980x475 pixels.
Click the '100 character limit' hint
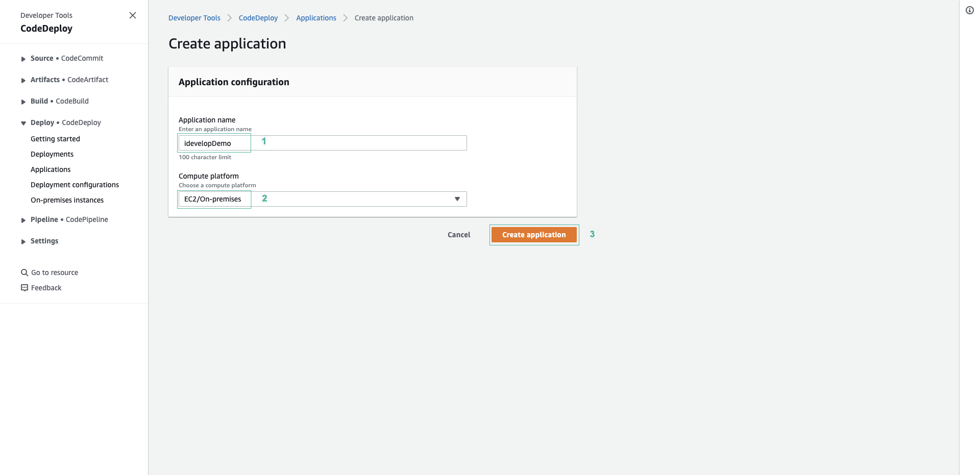click(x=205, y=157)
